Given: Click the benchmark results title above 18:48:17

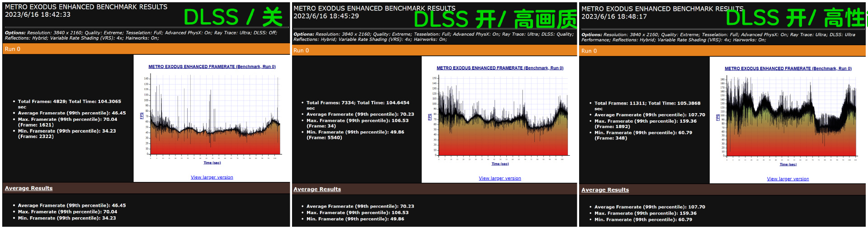Looking at the screenshot, I should pos(662,9).
